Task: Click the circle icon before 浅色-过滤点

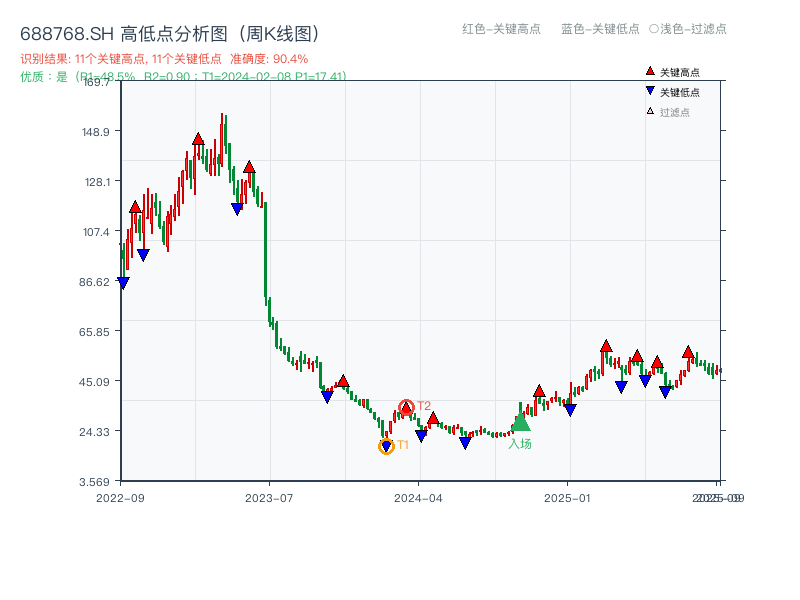Action: click(654, 29)
